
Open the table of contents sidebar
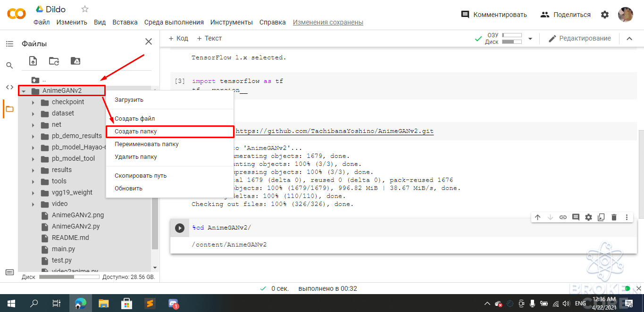pyautogui.click(x=9, y=44)
